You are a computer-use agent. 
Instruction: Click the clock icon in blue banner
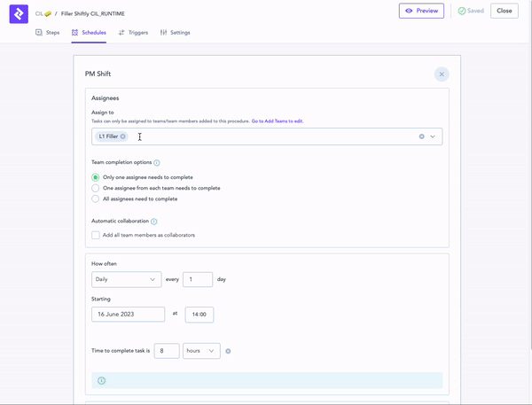pos(101,380)
